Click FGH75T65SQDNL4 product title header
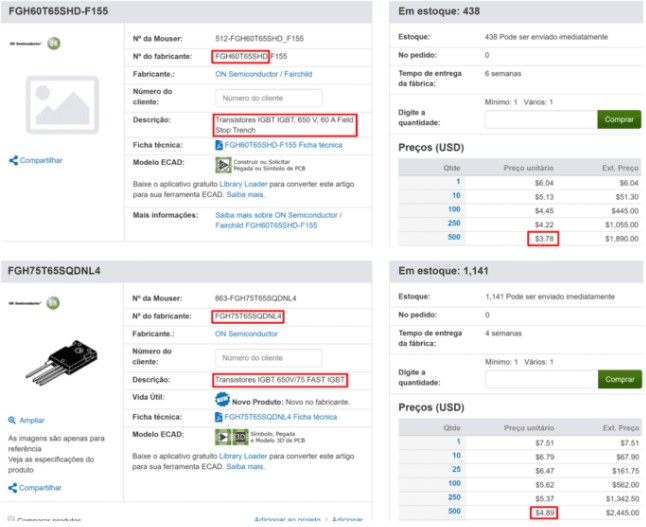Screen dimensions: 646x527 tap(54, 271)
